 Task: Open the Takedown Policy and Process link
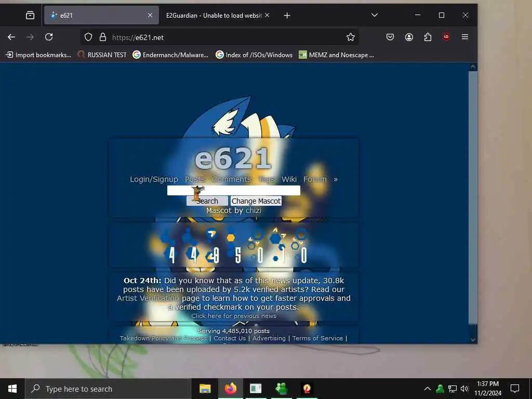click(163, 338)
